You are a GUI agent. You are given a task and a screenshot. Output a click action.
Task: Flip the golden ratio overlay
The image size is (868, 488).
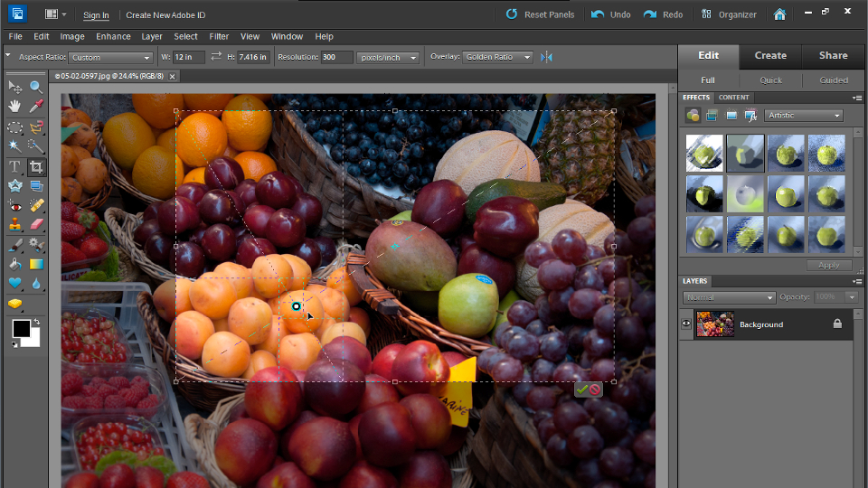[546, 57]
